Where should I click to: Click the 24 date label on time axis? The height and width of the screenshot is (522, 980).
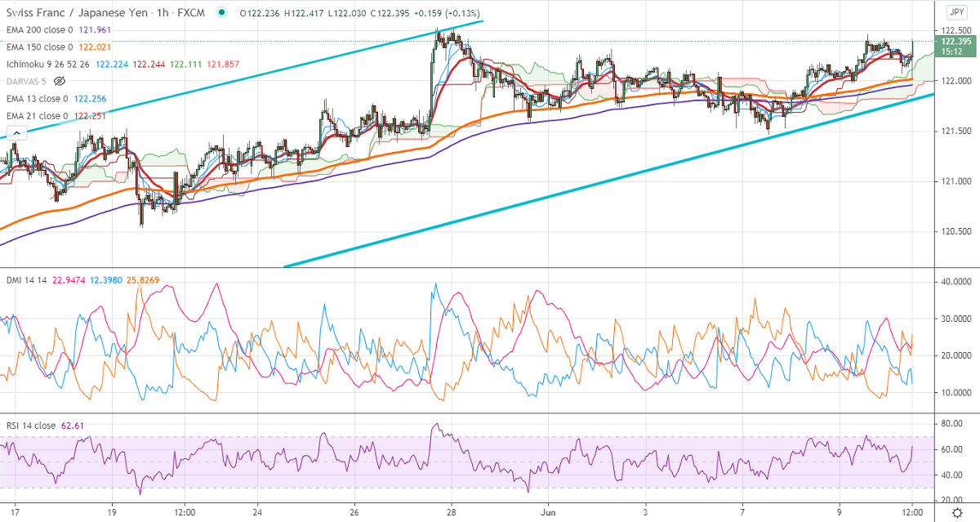pyautogui.click(x=257, y=513)
